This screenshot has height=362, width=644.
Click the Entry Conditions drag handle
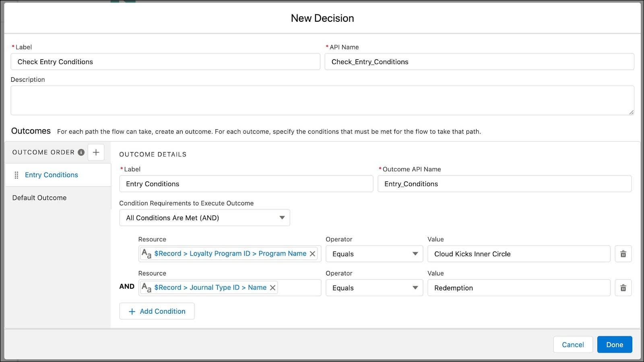point(17,175)
